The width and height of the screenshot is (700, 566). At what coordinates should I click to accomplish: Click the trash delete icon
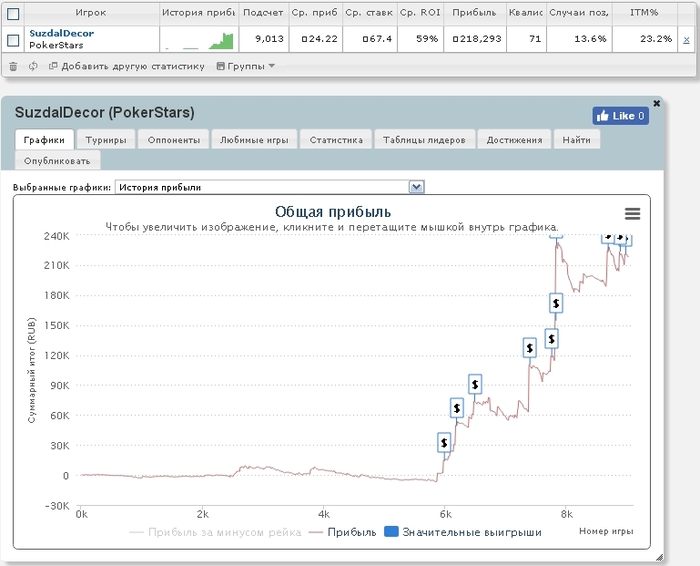tap(13, 67)
